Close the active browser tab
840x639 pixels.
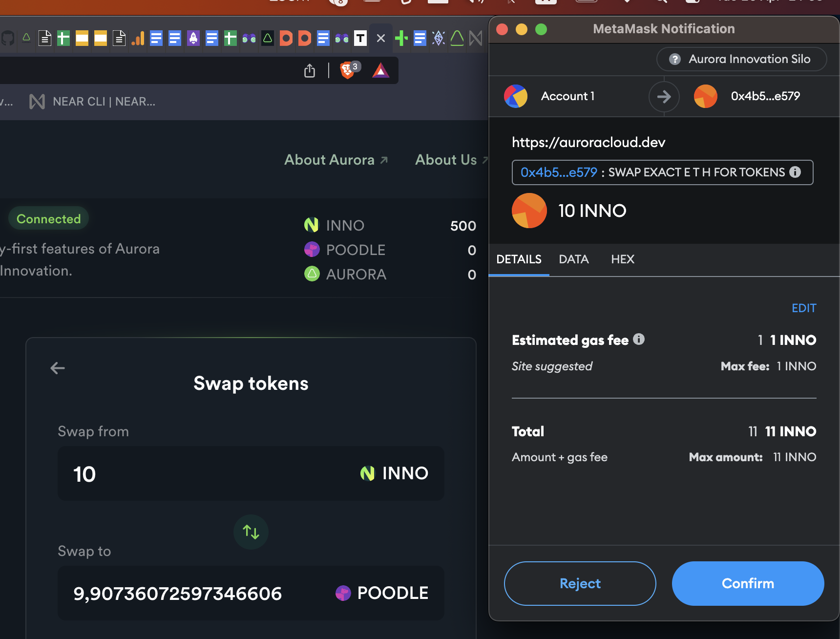381,38
